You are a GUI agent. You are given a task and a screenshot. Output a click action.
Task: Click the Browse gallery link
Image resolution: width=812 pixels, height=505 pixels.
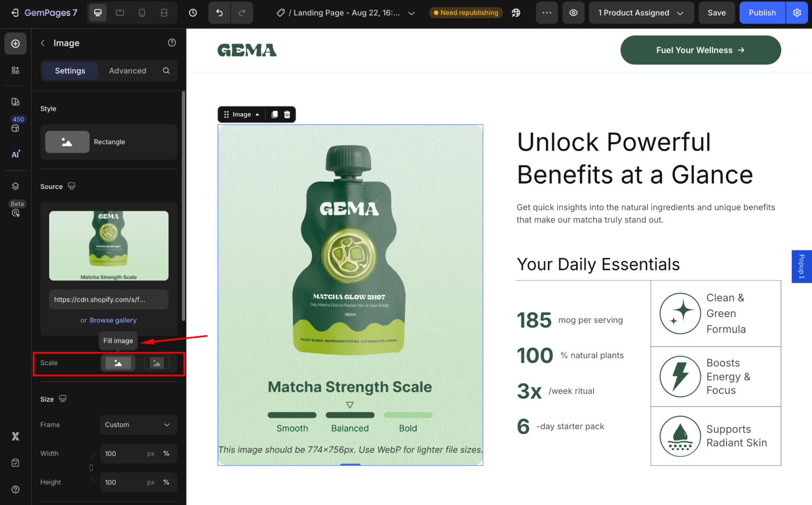pos(113,320)
